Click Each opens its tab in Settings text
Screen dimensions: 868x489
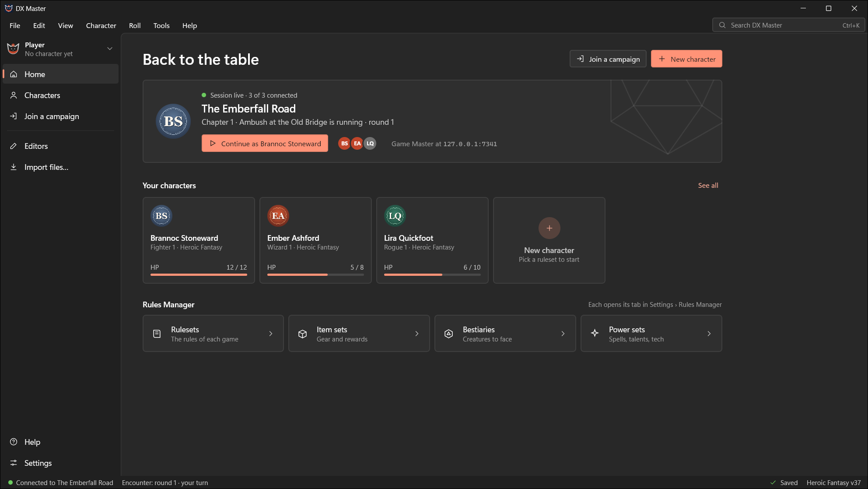click(x=655, y=304)
